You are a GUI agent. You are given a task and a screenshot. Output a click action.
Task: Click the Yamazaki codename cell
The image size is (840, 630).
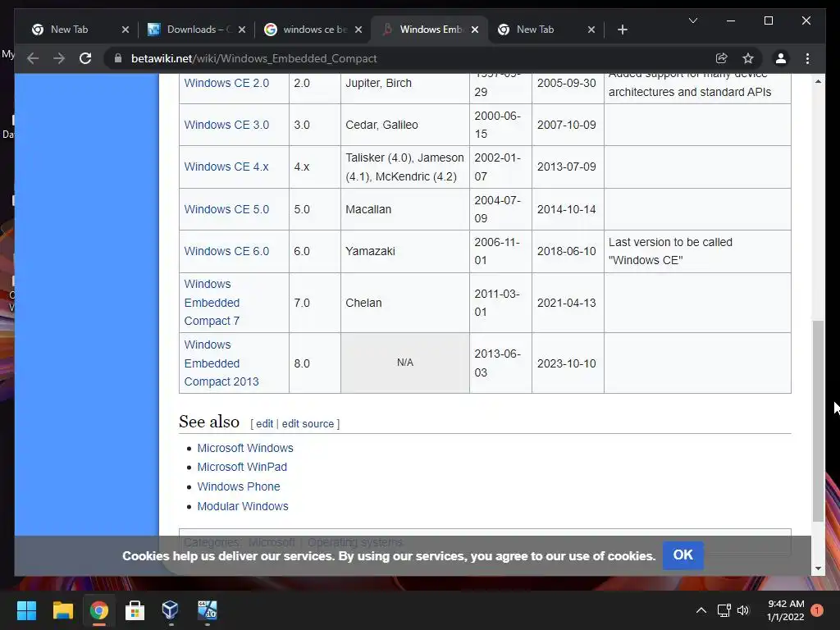tap(405, 251)
